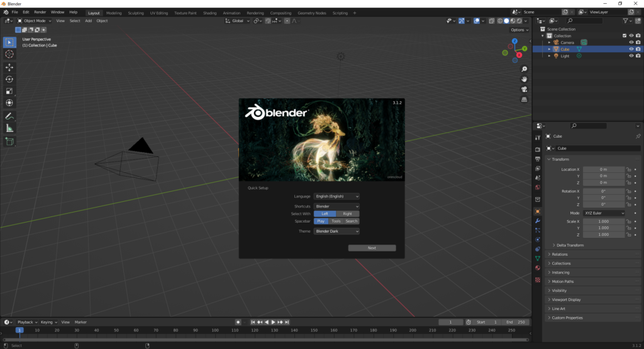Switch to the Sculpting workspace tab
The height and width of the screenshot is (349, 644).
[x=136, y=13]
